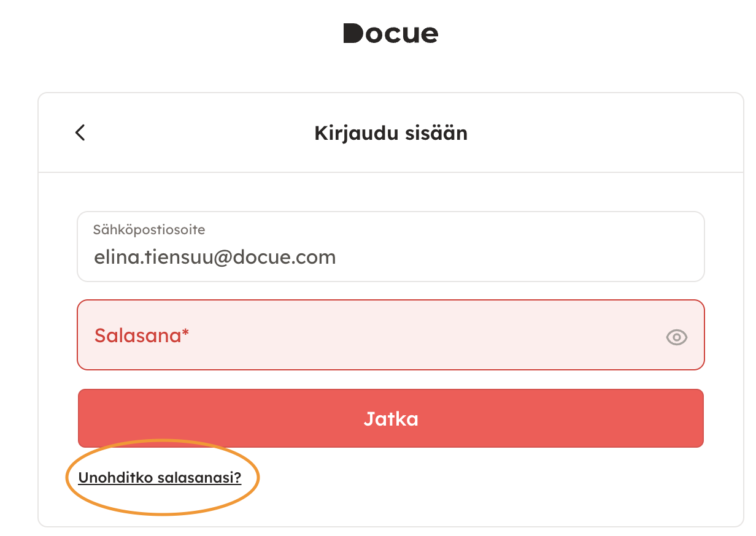Show password with the eye icon

(676, 337)
